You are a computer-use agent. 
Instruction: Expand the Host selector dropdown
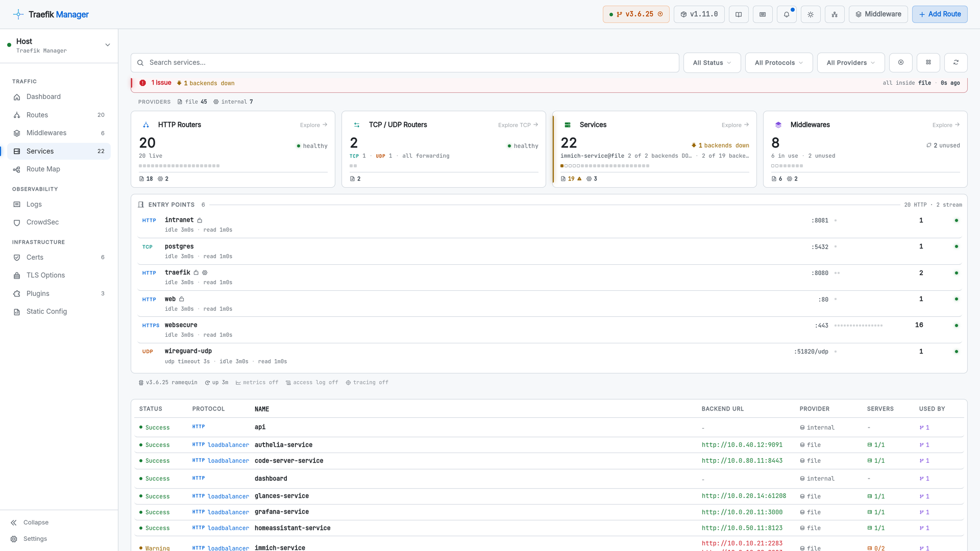59,45
